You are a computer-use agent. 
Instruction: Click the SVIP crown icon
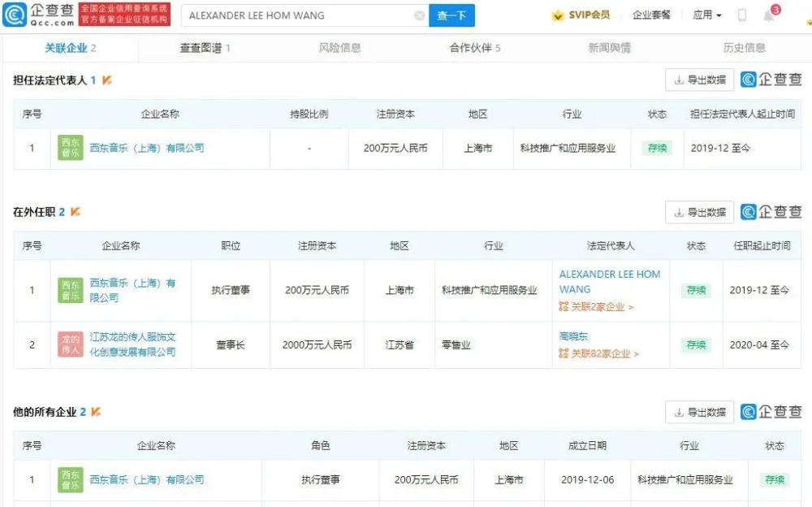point(558,15)
